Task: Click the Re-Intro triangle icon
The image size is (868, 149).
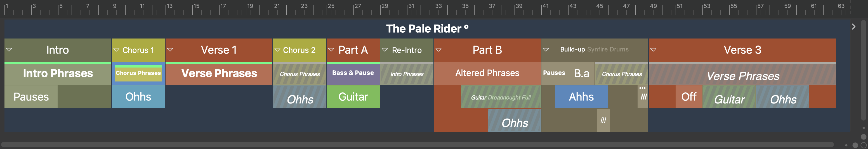Action: [x=385, y=50]
